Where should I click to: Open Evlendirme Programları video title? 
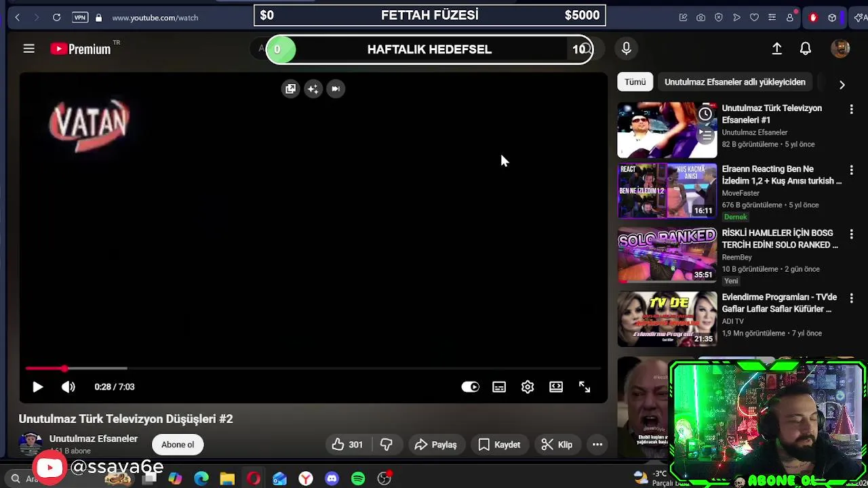pos(779,303)
